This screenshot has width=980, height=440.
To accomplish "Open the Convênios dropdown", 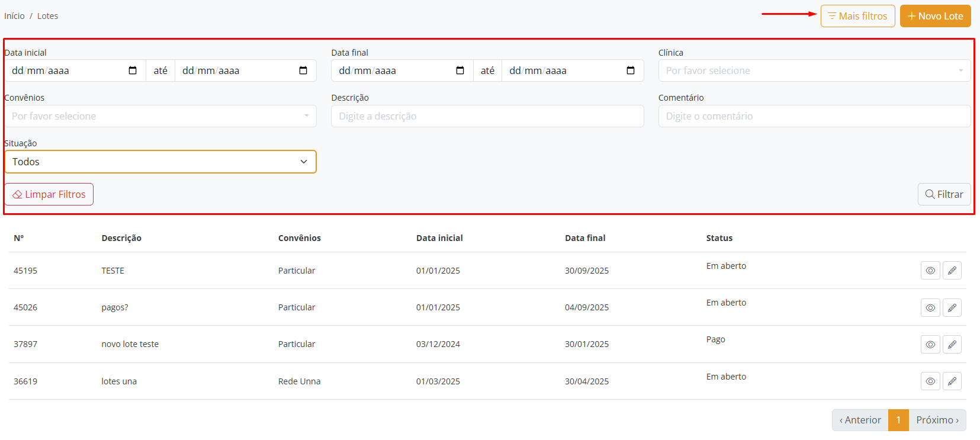I will pos(160,116).
